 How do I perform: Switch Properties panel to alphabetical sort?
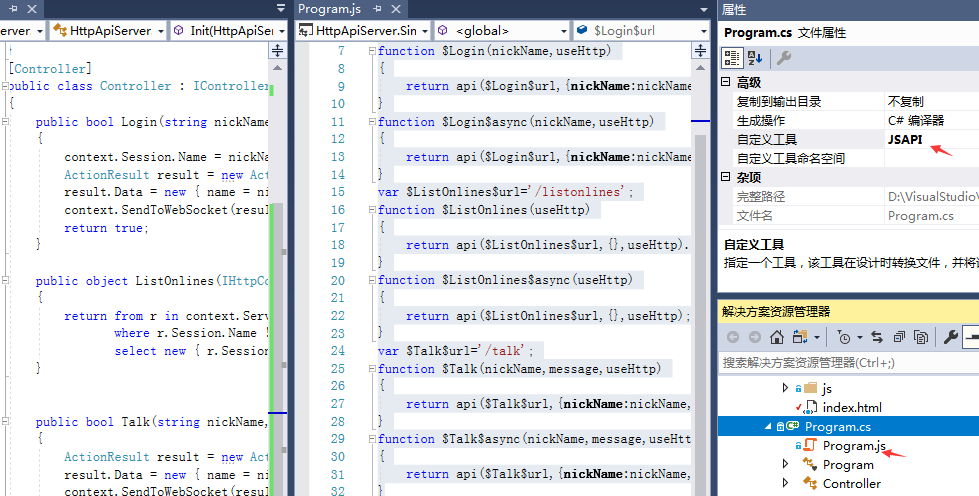point(755,58)
